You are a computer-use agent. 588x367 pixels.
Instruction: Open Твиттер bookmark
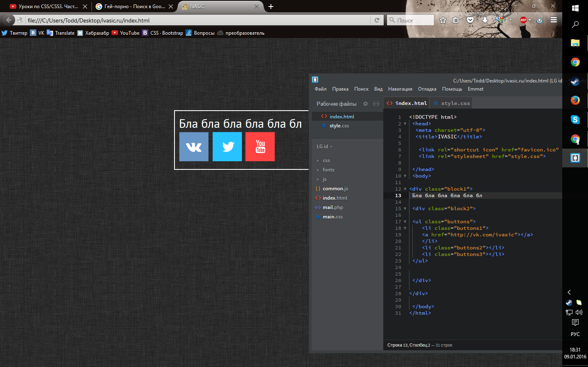(14, 33)
